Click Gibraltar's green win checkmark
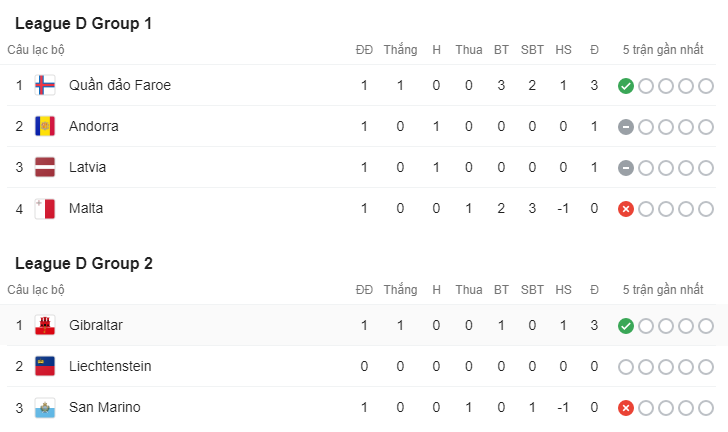 (x=626, y=326)
